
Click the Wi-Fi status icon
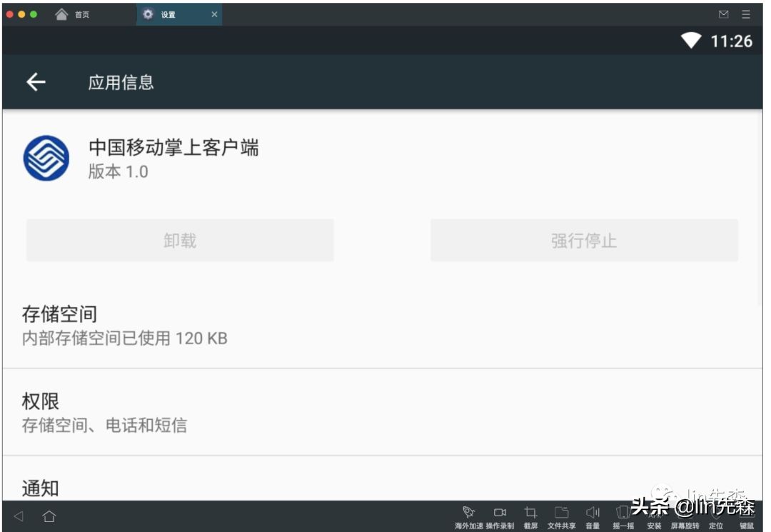point(691,40)
